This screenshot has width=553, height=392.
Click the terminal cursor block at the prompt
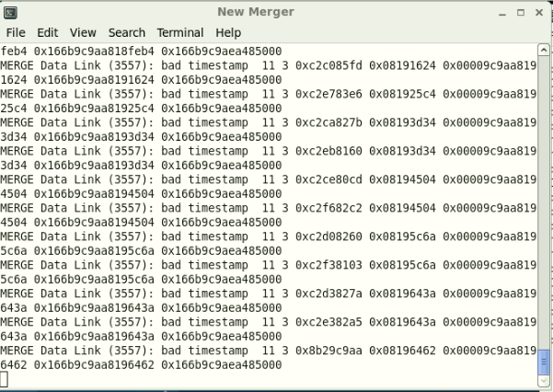[x=4, y=378]
